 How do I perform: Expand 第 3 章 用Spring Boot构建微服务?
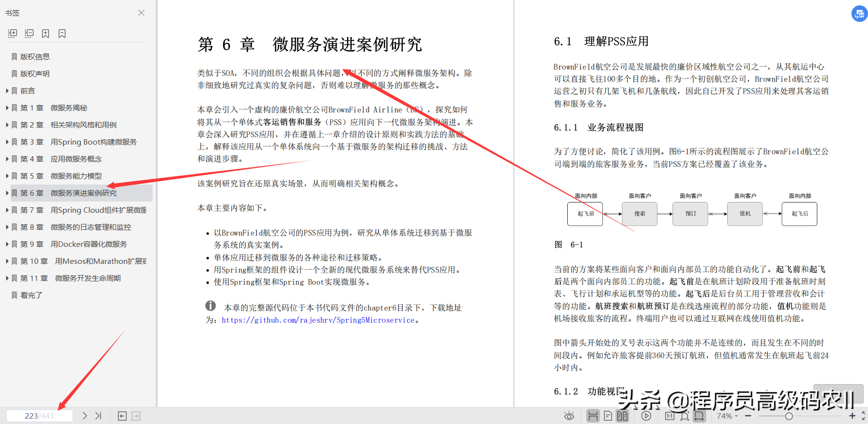coord(7,142)
